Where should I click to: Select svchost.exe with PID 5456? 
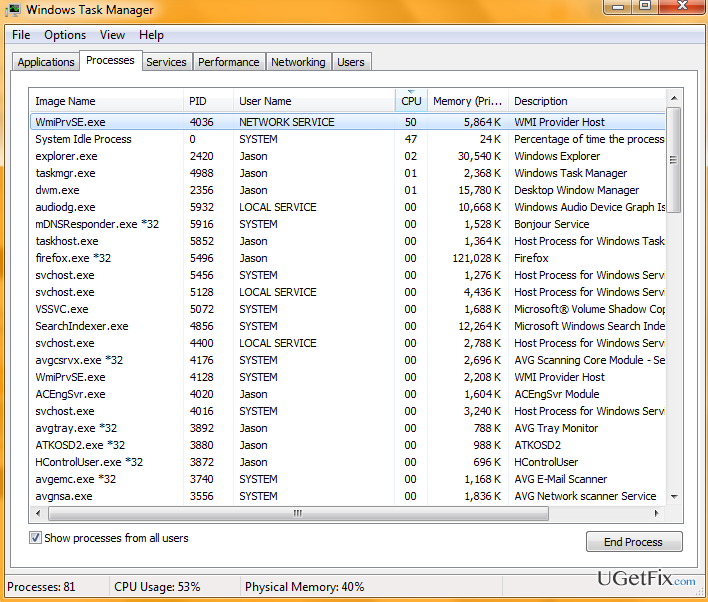pos(348,275)
